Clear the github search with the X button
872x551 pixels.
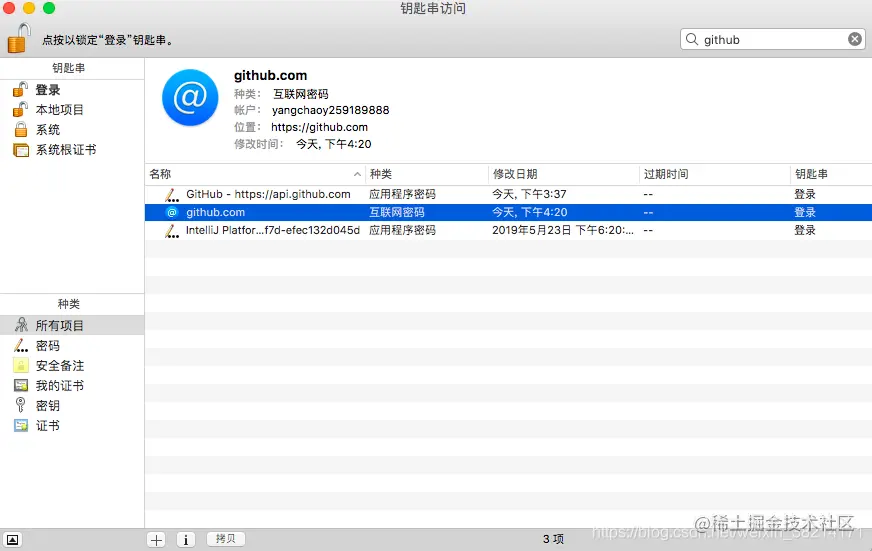tap(855, 39)
